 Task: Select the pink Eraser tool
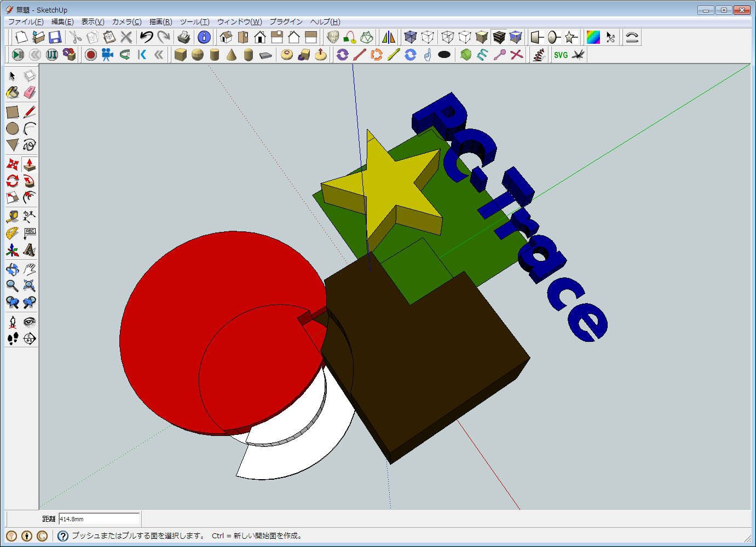[30, 92]
